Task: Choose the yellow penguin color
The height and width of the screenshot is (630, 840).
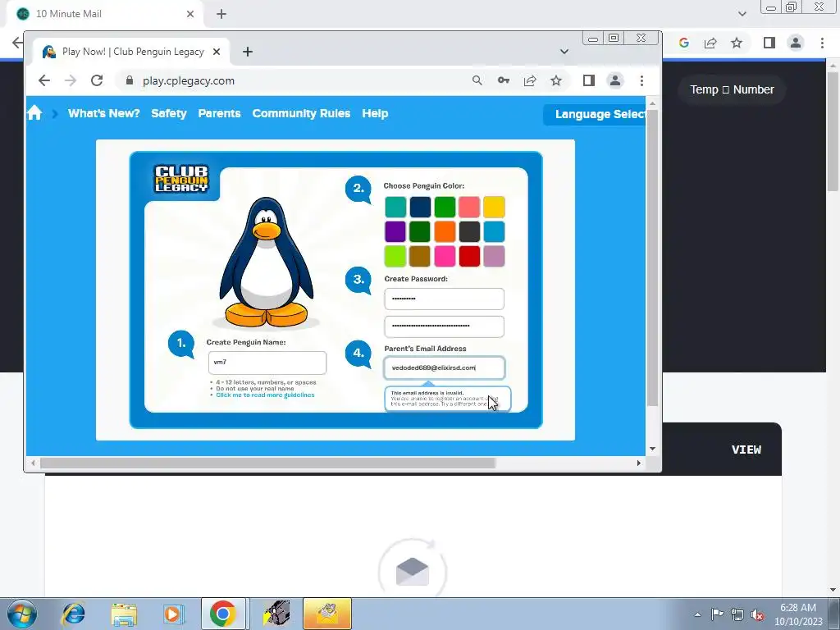Action: click(494, 208)
